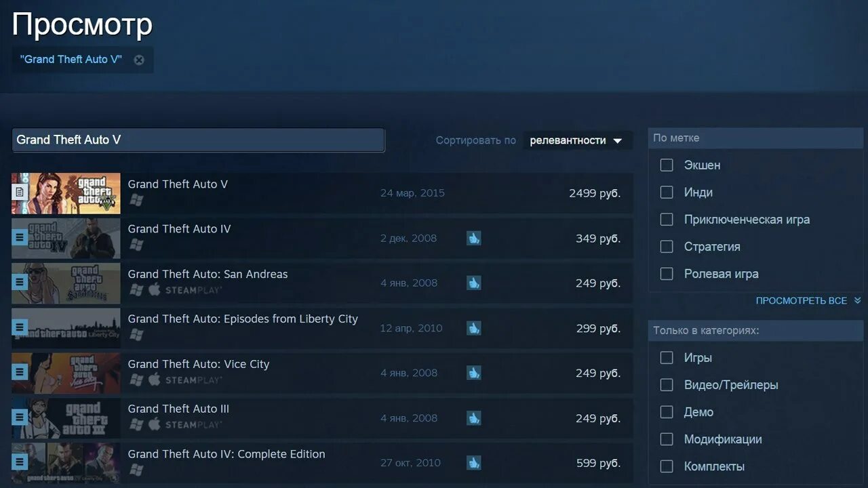Check the Приключенческая игра filter
Screen dimensions: 868x488
coord(667,219)
